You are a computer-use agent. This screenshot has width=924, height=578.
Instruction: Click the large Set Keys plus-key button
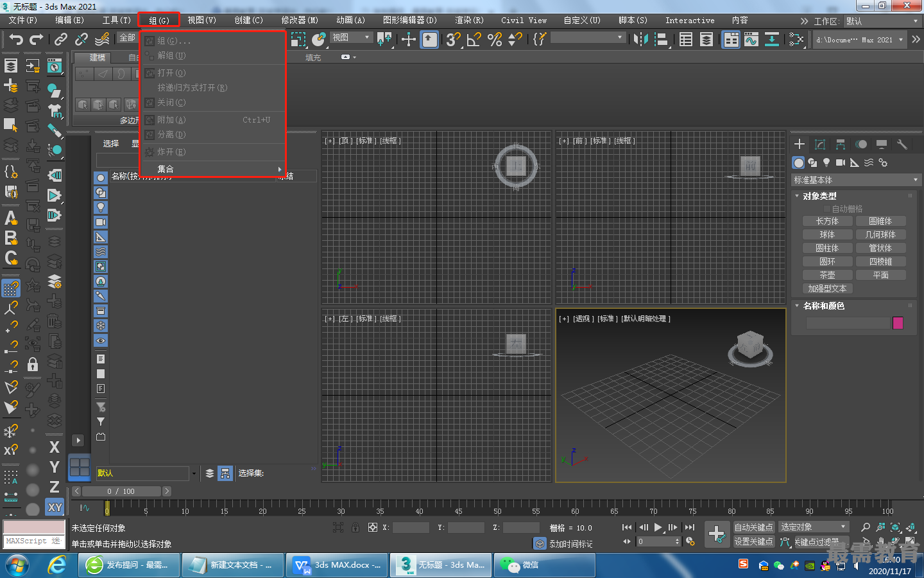pyautogui.click(x=716, y=534)
